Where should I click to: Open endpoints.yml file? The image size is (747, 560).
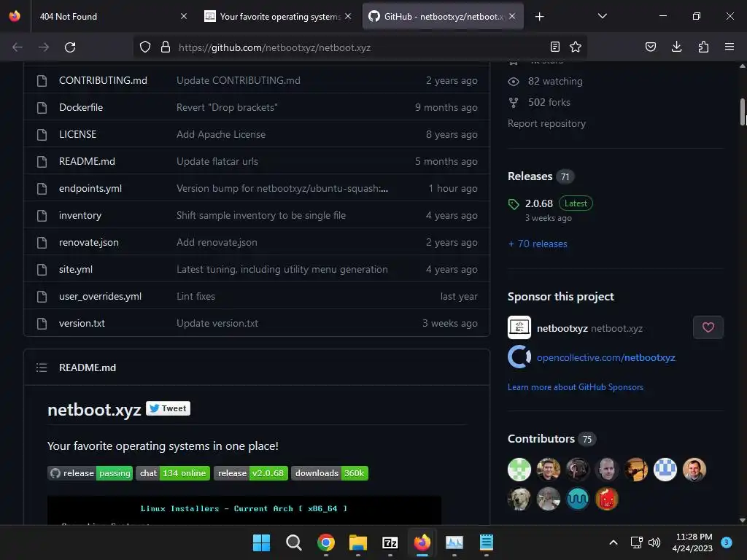coord(90,189)
